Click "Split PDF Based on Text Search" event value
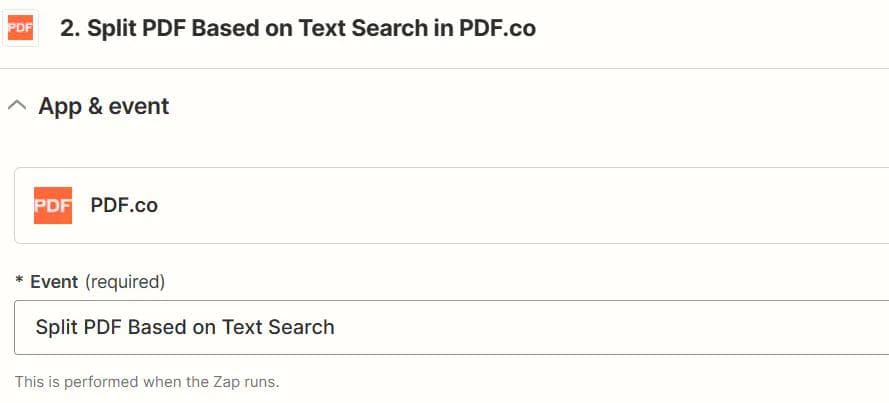The height and width of the screenshot is (403, 889). (185, 327)
